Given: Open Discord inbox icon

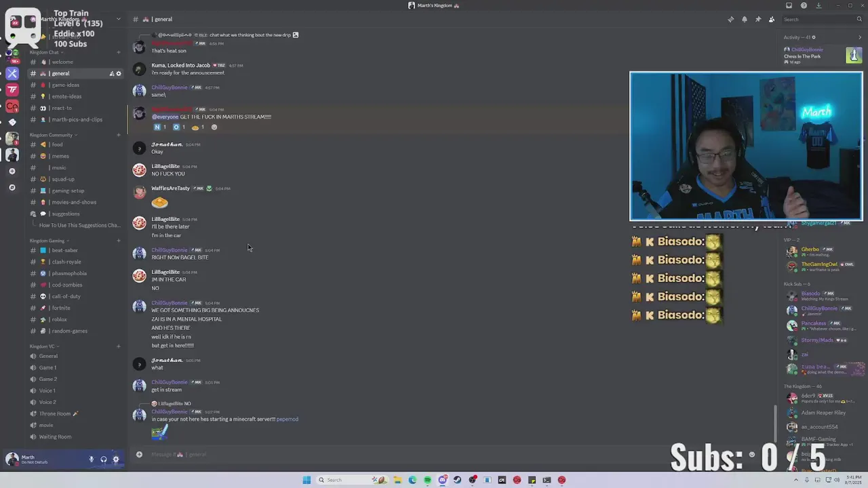Looking at the screenshot, I should click(x=789, y=5).
